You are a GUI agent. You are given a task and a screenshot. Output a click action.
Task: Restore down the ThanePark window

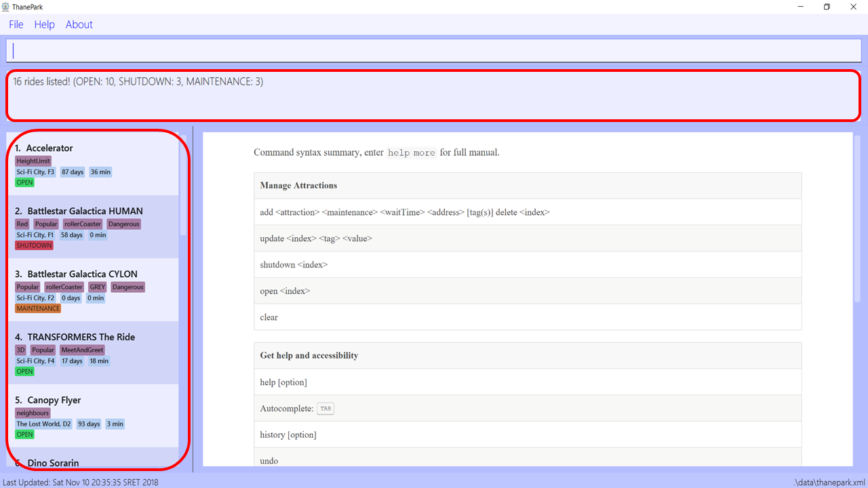[827, 7]
